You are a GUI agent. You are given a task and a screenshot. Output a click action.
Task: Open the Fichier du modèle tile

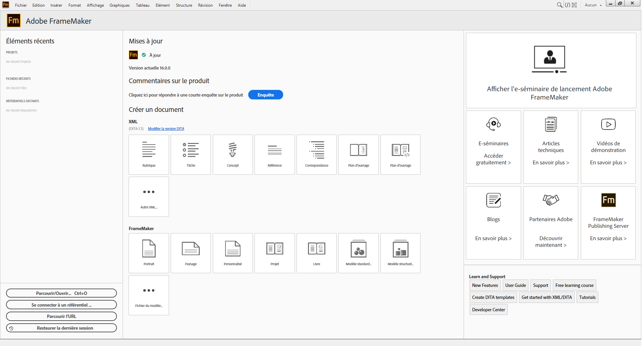pyautogui.click(x=149, y=295)
